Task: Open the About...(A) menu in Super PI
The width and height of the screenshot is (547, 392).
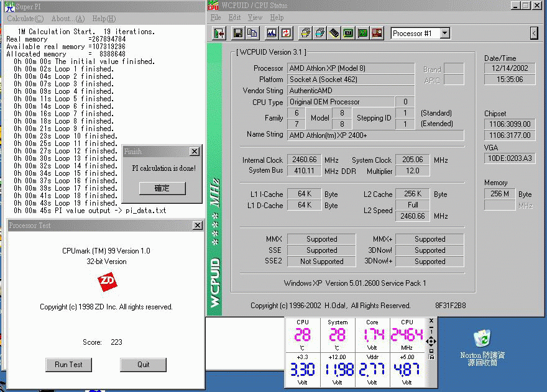Action: [68, 19]
